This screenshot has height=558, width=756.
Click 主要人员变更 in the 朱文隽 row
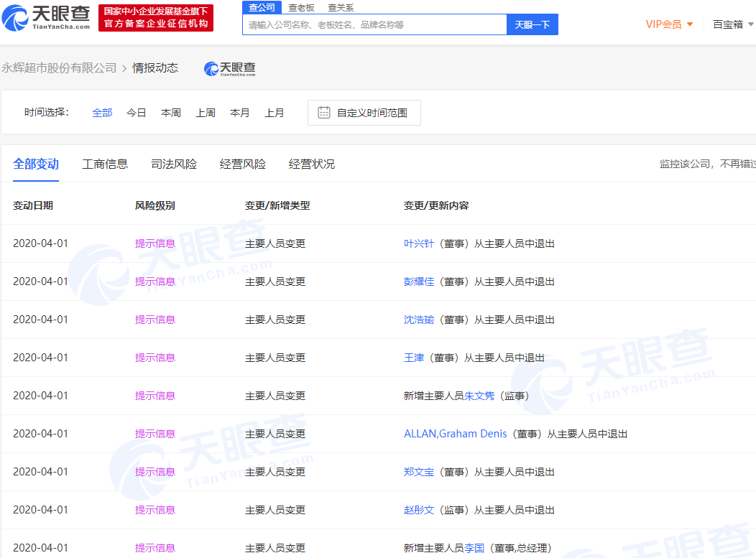[x=275, y=396]
